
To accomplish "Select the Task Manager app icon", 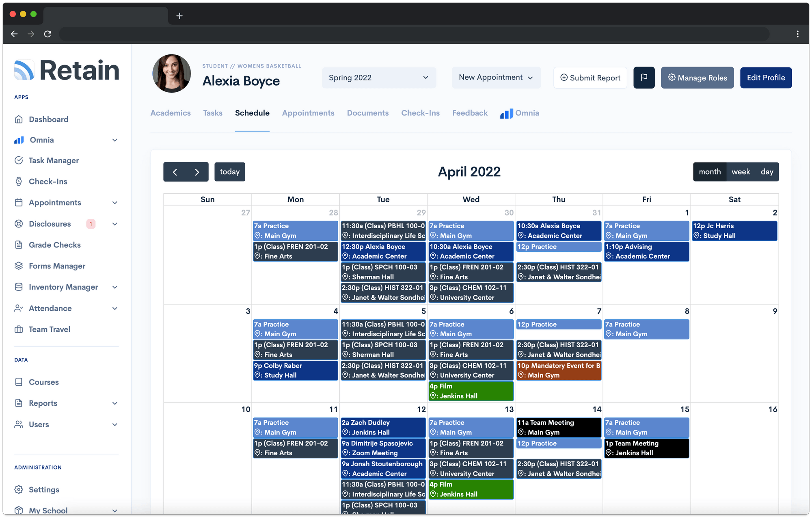I will pos(19,160).
